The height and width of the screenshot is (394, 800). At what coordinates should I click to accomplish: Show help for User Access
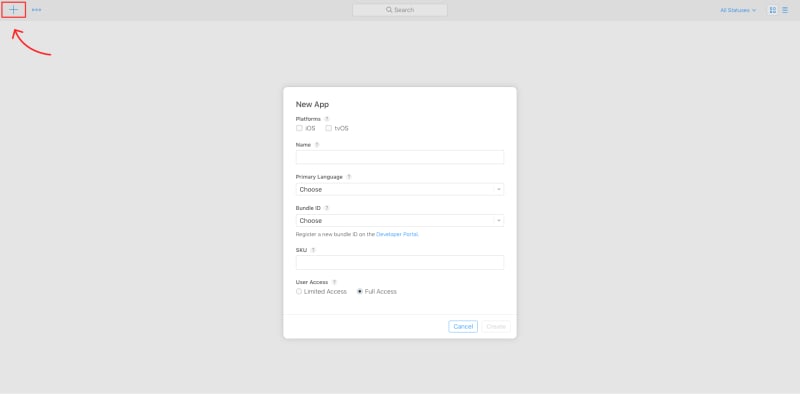(335, 282)
